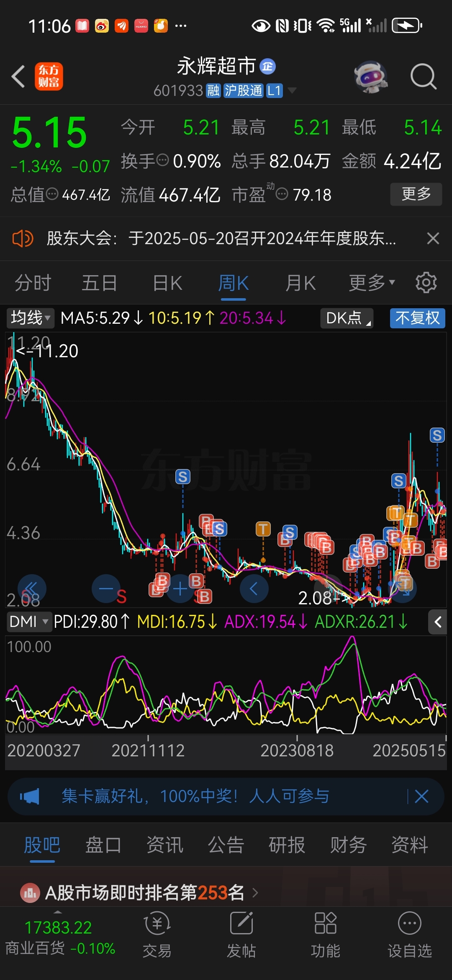Screen dimensions: 452x980
Task: Tap the current price 5.15
Action: pyautogui.click(x=49, y=133)
